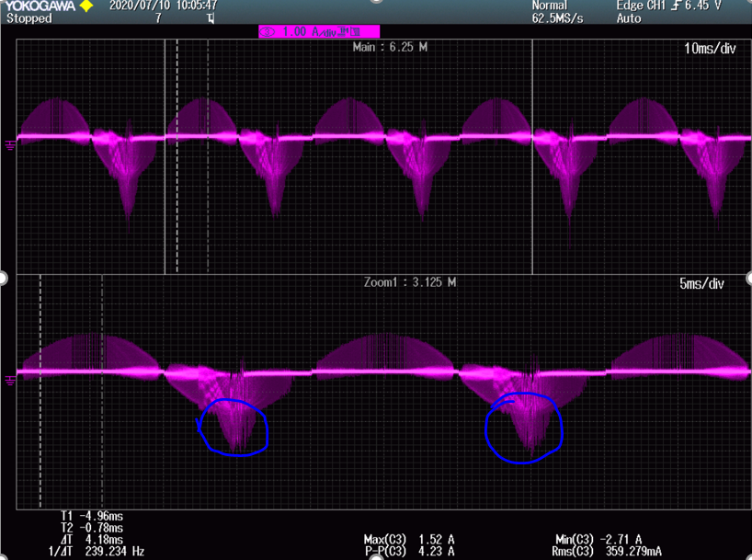Click the 'P-P(C3) 4.23 A' measurement
This screenshot has width=752, height=560.
click(x=410, y=552)
